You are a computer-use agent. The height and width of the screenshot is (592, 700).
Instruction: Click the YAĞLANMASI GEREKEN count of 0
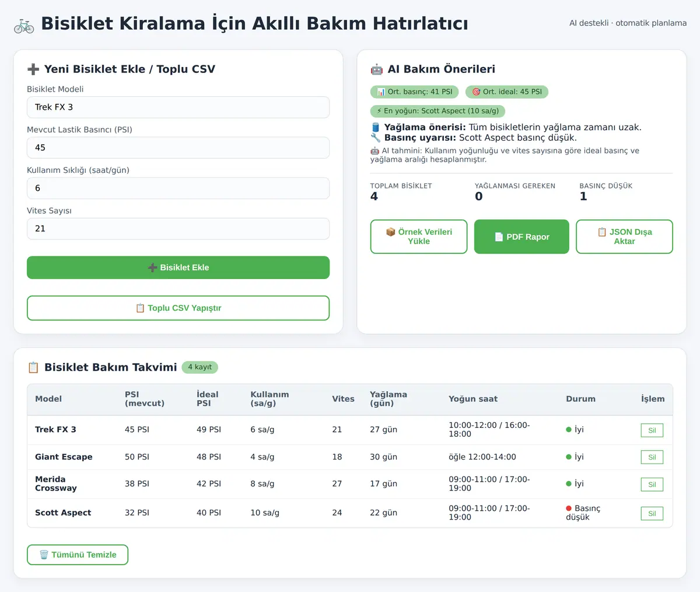tap(479, 197)
